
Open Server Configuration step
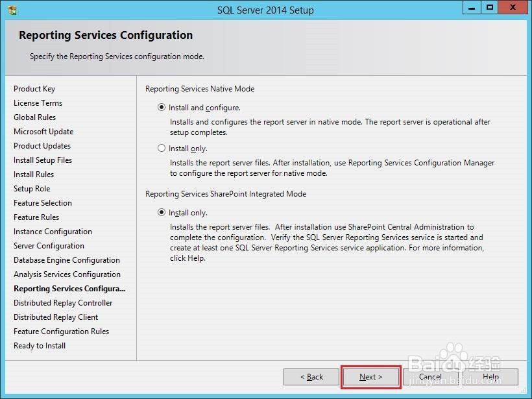pos(49,246)
